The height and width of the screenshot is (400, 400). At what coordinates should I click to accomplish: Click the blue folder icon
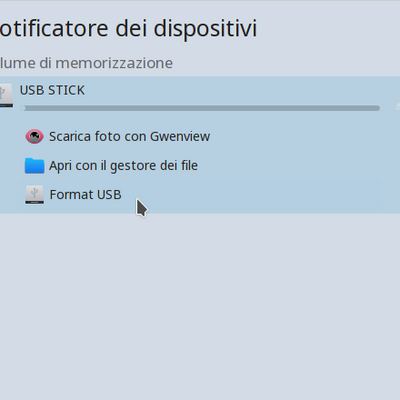[34, 166]
